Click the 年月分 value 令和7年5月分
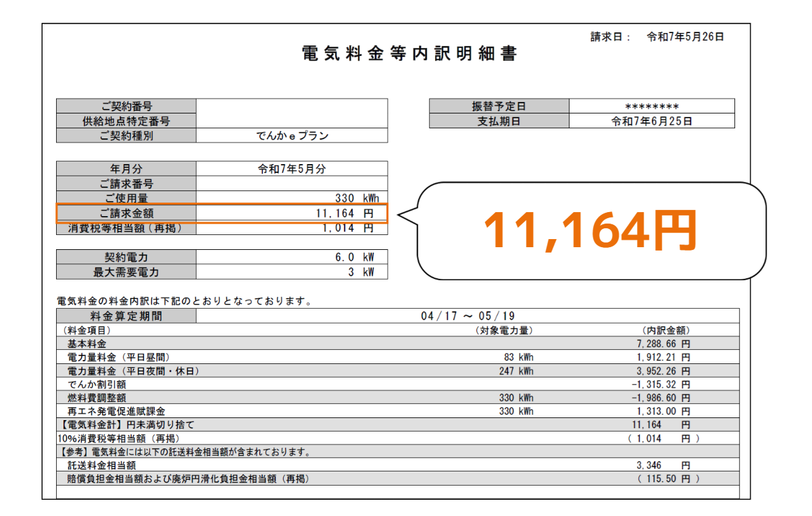Screen dimensions: 812x516 pos(292,169)
